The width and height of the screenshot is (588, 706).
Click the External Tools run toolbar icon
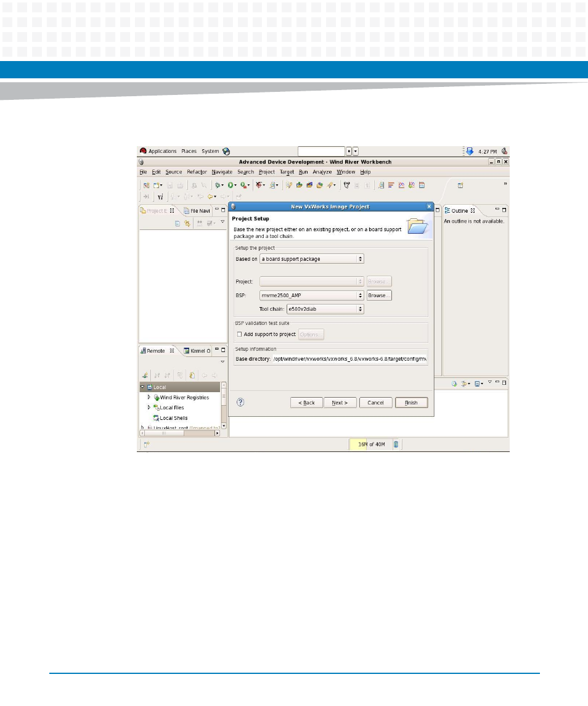click(x=243, y=185)
